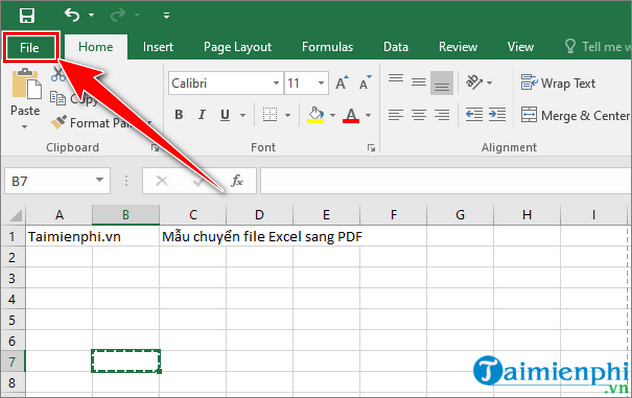The width and height of the screenshot is (632, 398).
Task: Toggle Underline formatting
Action: click(225, 115)
